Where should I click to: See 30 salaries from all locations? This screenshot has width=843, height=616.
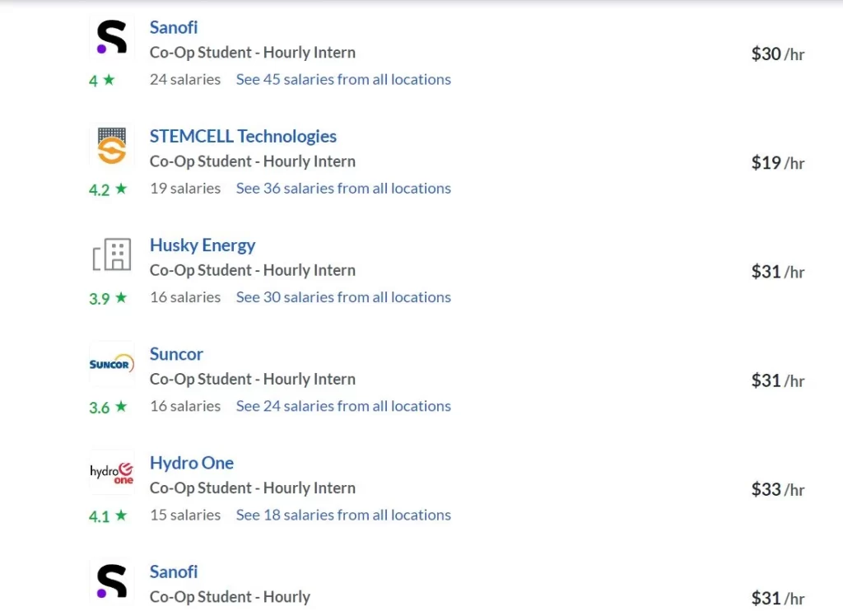(x=343, y=297)
